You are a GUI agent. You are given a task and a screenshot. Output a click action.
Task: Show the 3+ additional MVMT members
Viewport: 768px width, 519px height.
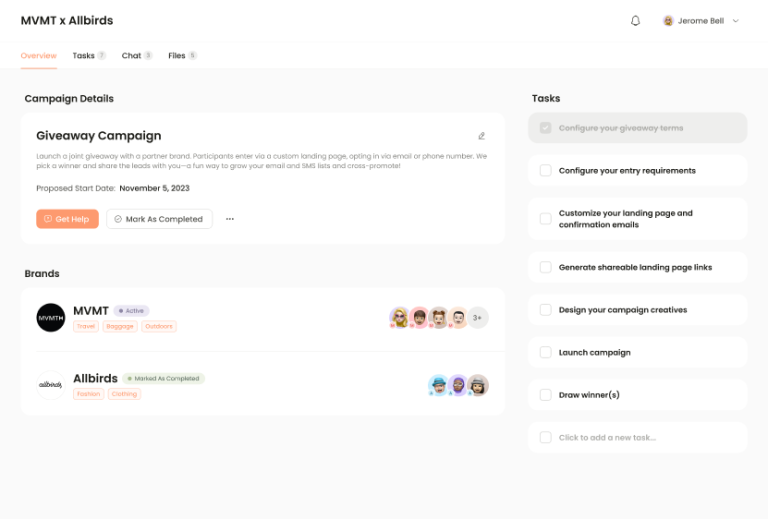[478, 318]
